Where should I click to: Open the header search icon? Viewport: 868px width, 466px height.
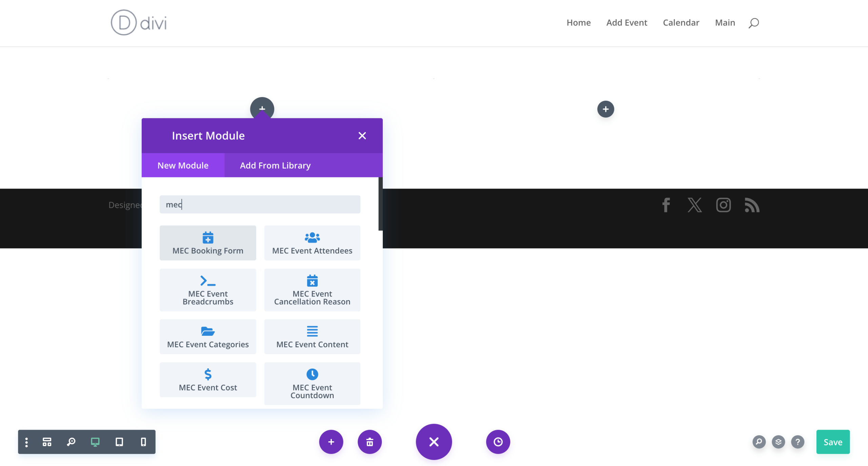(x=753, y=23)
